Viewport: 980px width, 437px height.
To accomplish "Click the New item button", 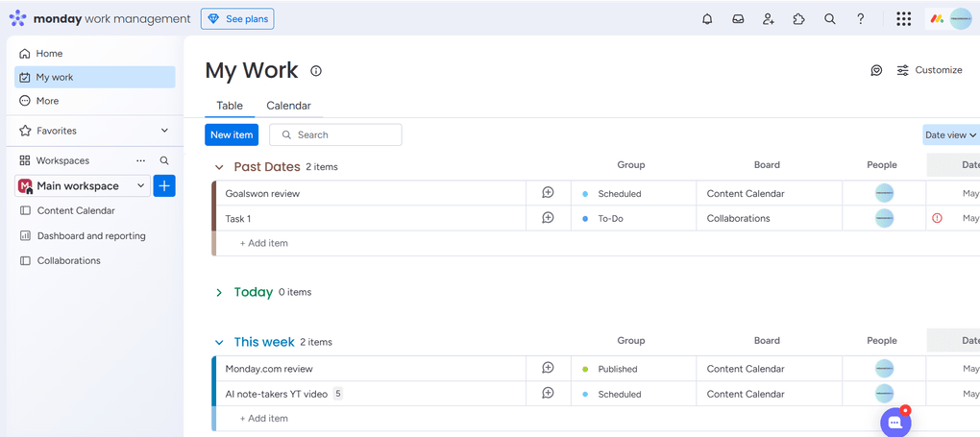I will point(232,134).
